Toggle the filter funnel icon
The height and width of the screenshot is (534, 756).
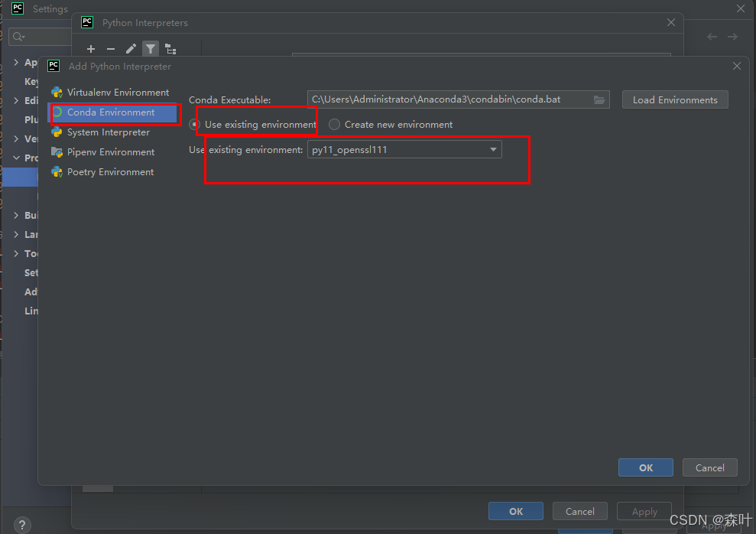pyautogui.click(x=151, y=49)
